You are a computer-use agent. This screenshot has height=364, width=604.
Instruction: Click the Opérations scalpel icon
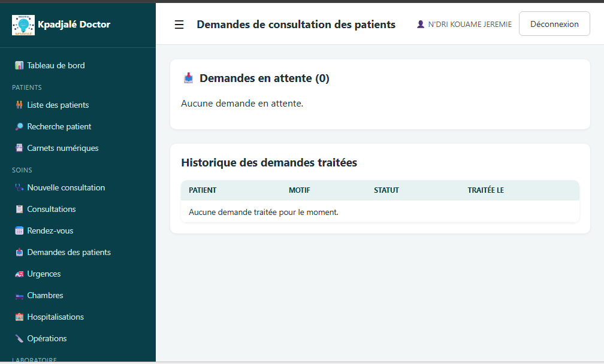(19, 338)
